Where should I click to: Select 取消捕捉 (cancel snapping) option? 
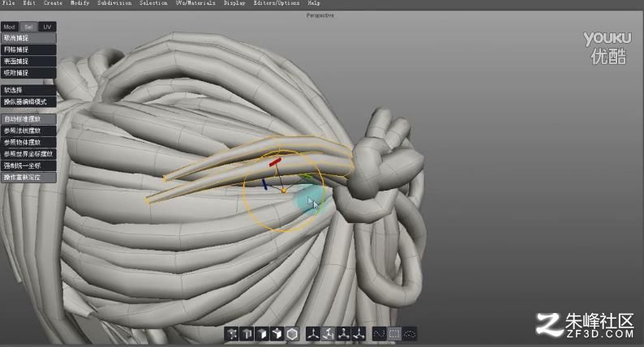tap(28, 38)
